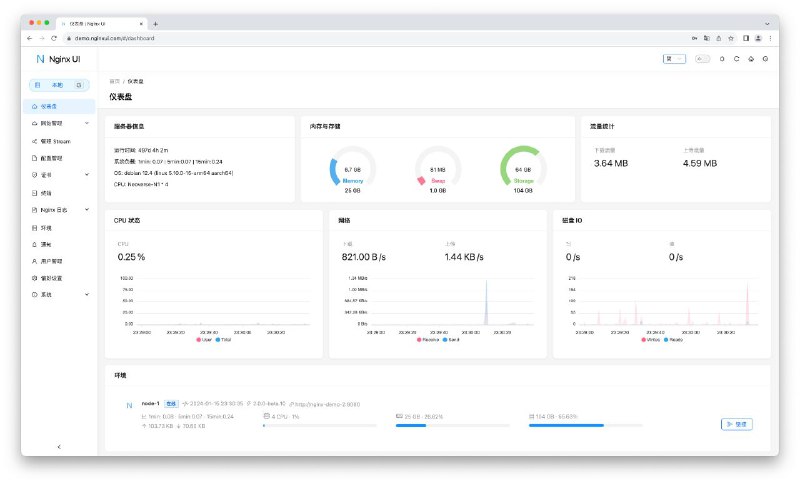Click the Storage usage gauge
Viewport: 800px width, 484px height.
(523, 169)
